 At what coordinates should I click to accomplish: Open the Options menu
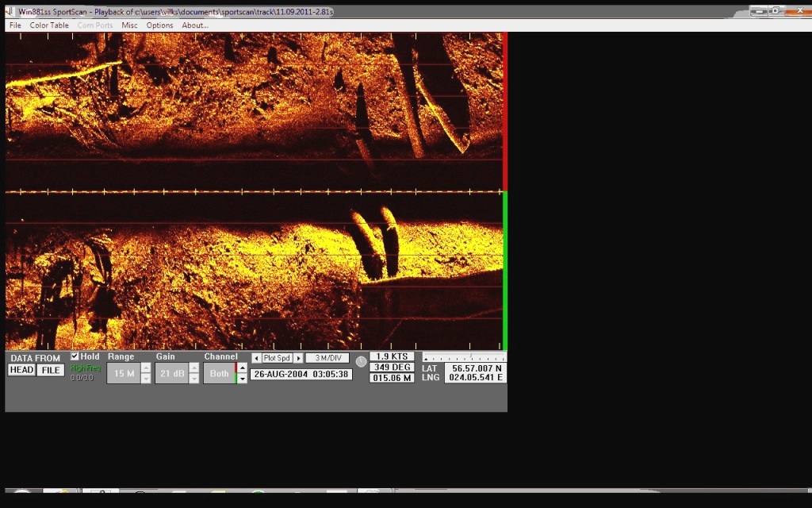159,25
